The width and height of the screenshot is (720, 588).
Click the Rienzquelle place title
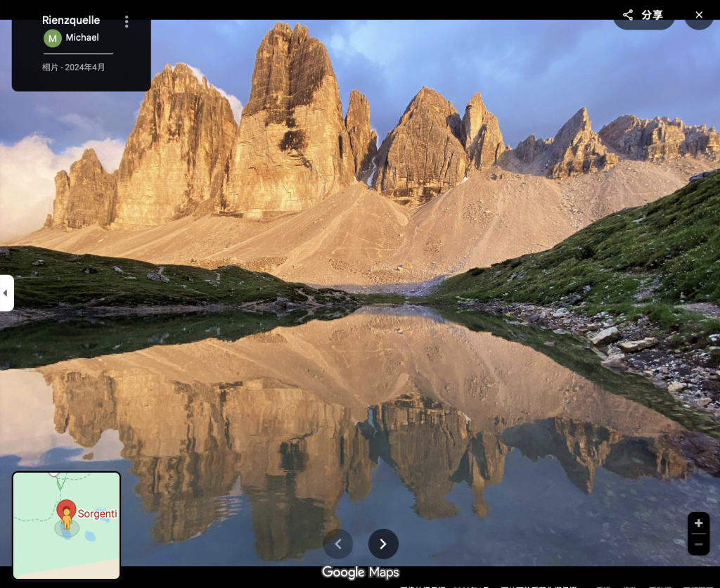pyautogui.click(x=71, y=20)
